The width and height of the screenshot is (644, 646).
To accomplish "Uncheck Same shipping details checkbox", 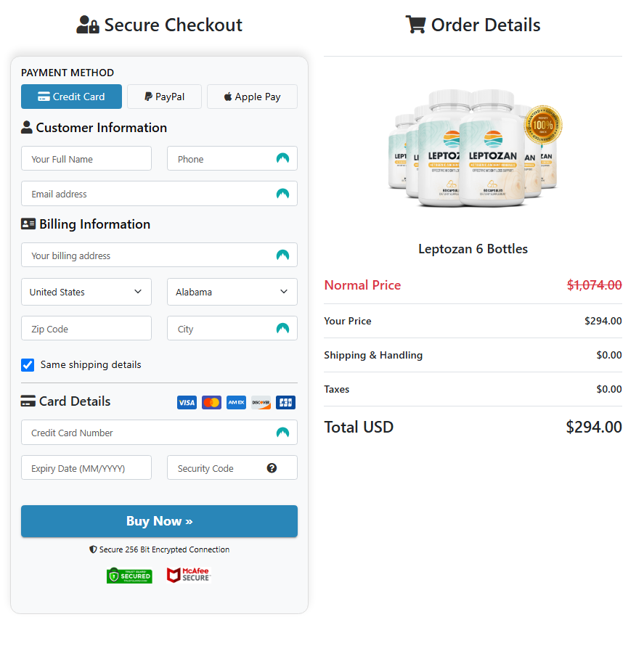I will [28, 365].
